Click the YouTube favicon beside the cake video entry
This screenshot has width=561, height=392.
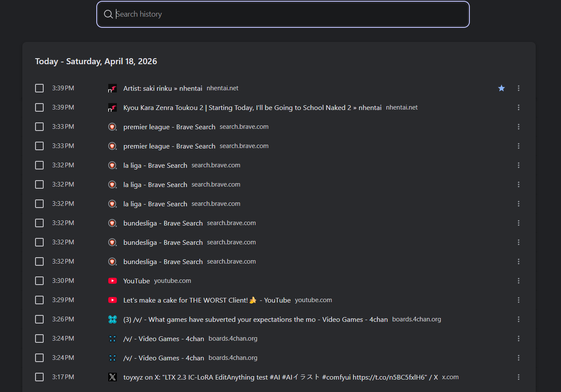click(113, 300)
